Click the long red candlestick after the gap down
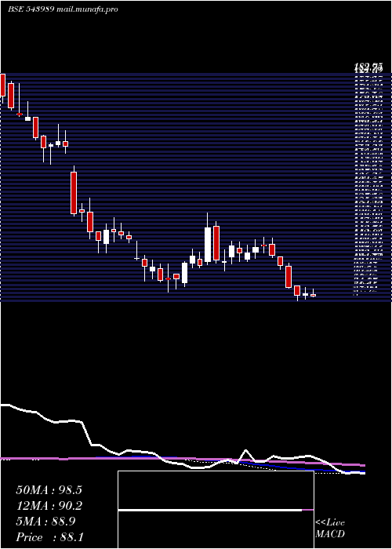This screenshot has width=392, height=549. pyautogui.click(x=74, y=193)
